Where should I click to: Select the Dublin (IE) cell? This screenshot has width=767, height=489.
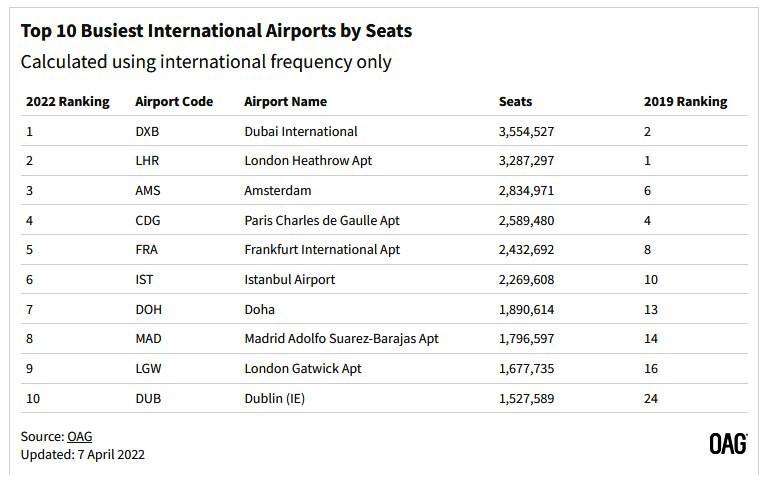coord(274,399)
